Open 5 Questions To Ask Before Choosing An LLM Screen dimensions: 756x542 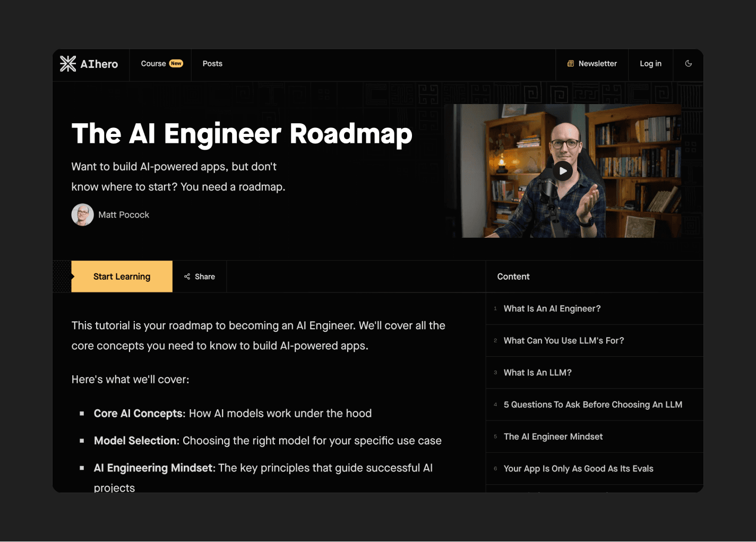[x=592, y=405]
